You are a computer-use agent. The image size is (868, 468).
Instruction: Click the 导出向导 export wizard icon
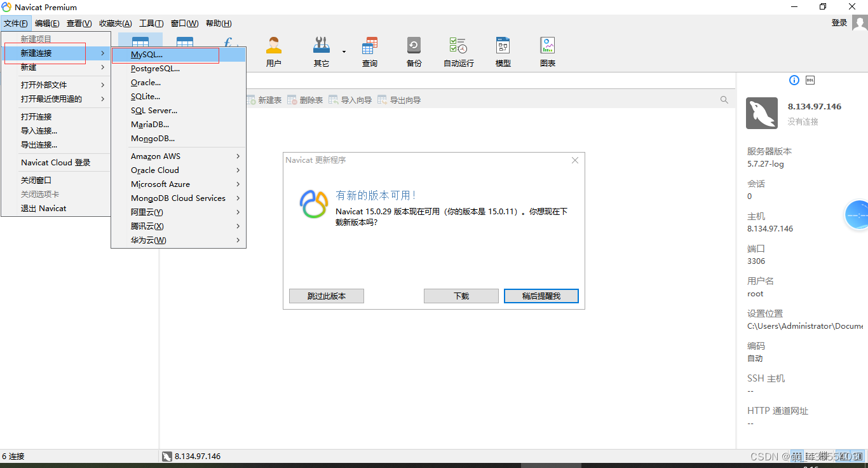(382, 100)
